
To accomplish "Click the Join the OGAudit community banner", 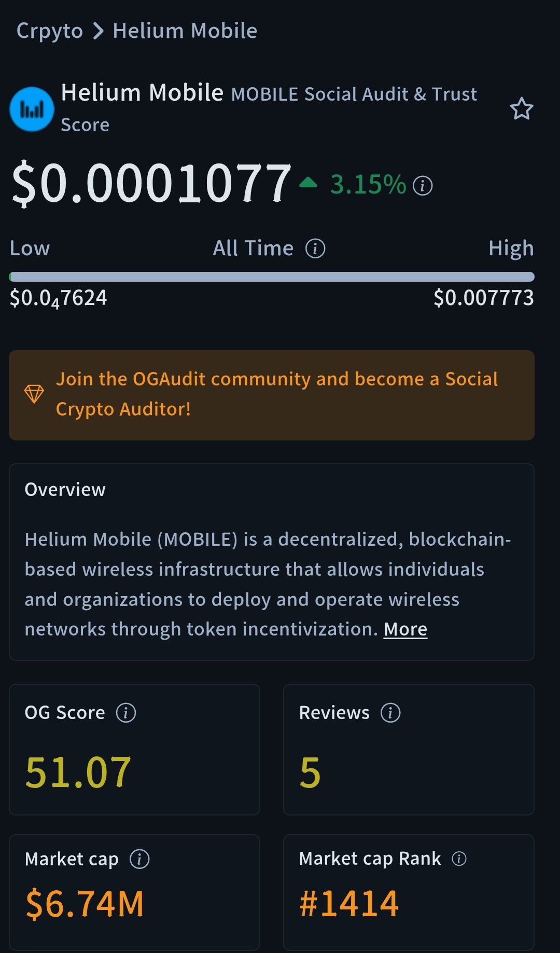I will pos(277,394).
